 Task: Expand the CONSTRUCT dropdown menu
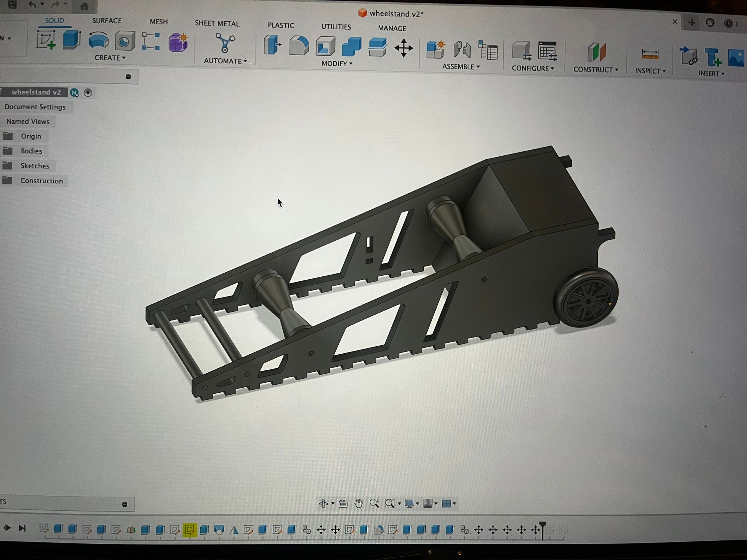[x=595, y=70]
